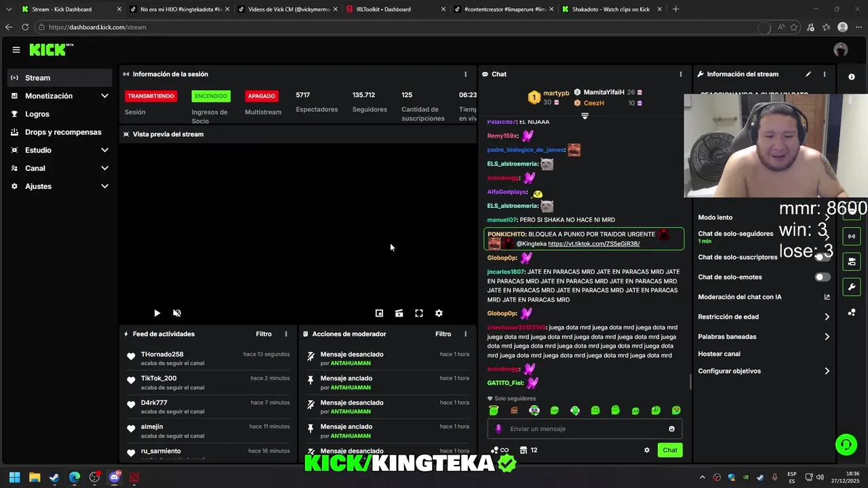Open the Chat panel three-dot menu
The height and width of the screenshot is (488, 868).
681,74
